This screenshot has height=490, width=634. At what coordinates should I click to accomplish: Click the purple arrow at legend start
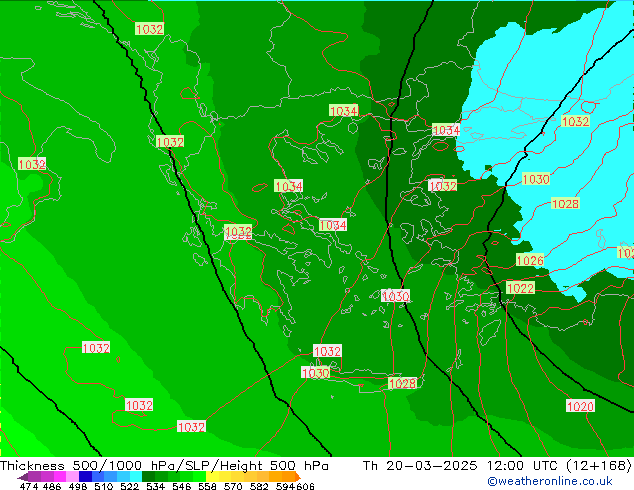[x=23, y=477]
